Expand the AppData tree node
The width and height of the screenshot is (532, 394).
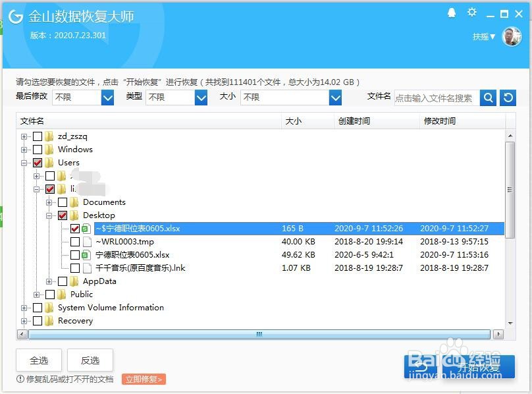[49, 281]
